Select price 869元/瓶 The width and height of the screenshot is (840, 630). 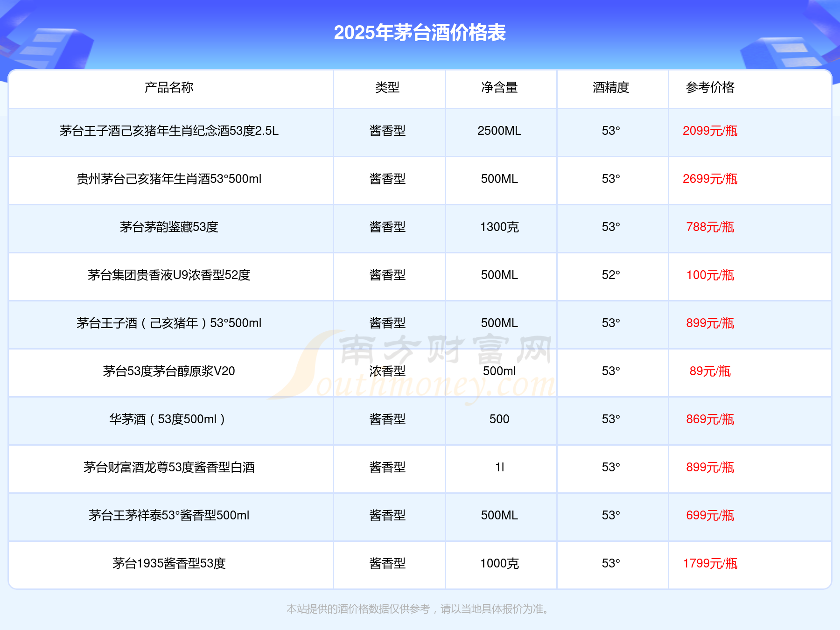click(x=710, y=419)
